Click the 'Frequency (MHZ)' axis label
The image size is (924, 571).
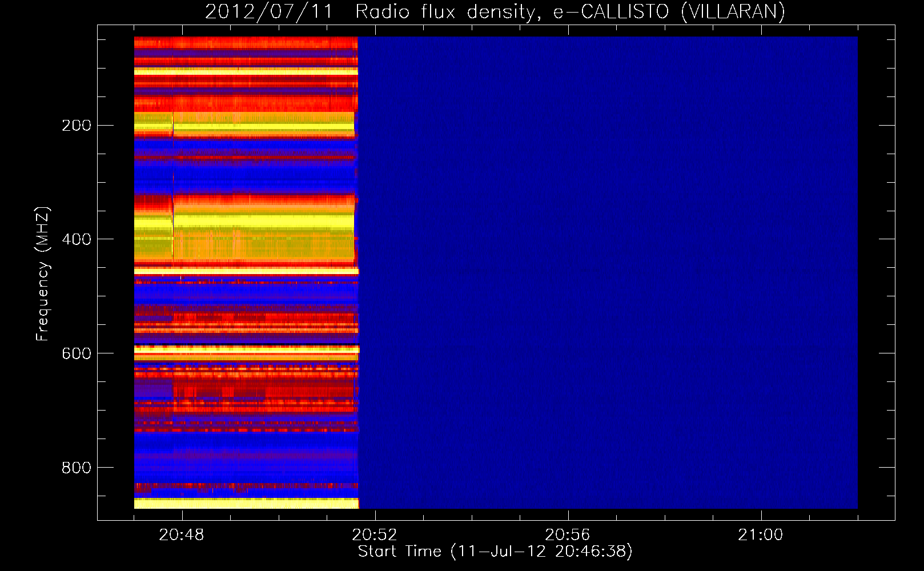coord(43,274)
